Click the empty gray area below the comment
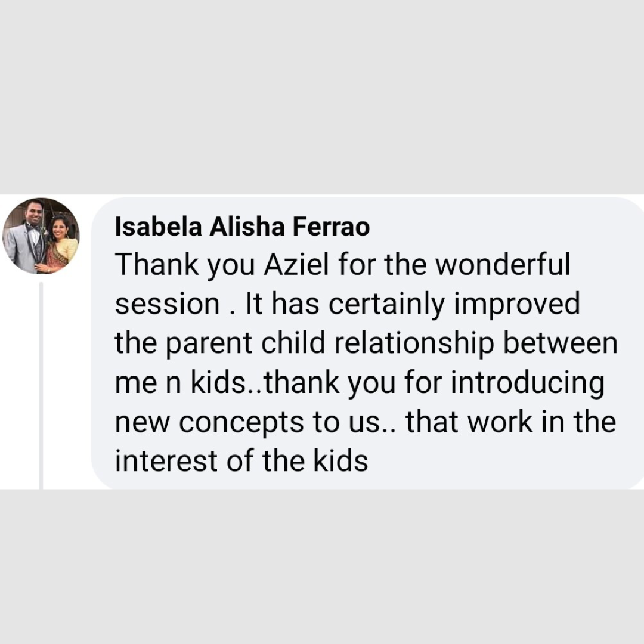Screen dimensions: 644x644 322,566
